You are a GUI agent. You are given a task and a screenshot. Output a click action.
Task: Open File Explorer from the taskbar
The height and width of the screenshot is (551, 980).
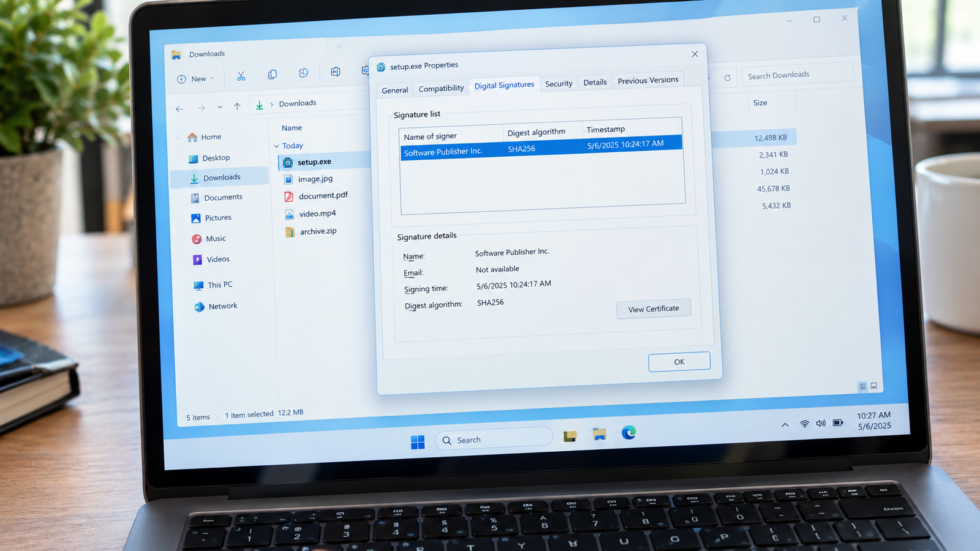pos(599,434)
